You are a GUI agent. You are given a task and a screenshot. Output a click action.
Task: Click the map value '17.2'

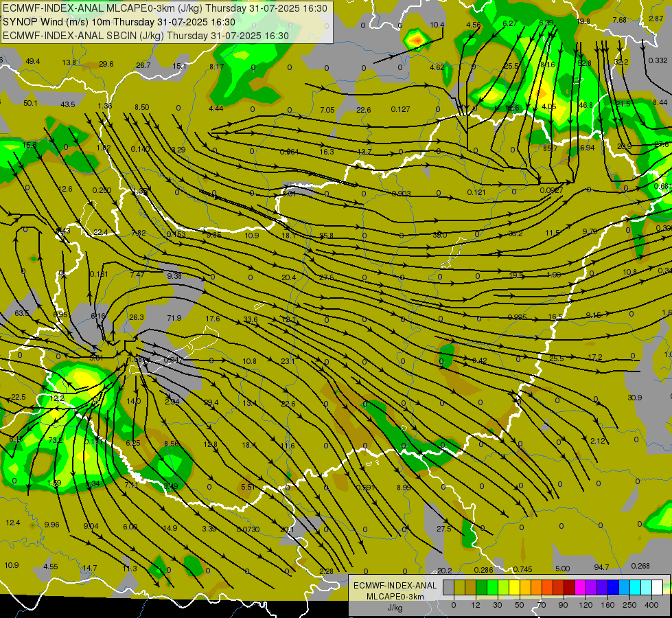pos(595,357)
